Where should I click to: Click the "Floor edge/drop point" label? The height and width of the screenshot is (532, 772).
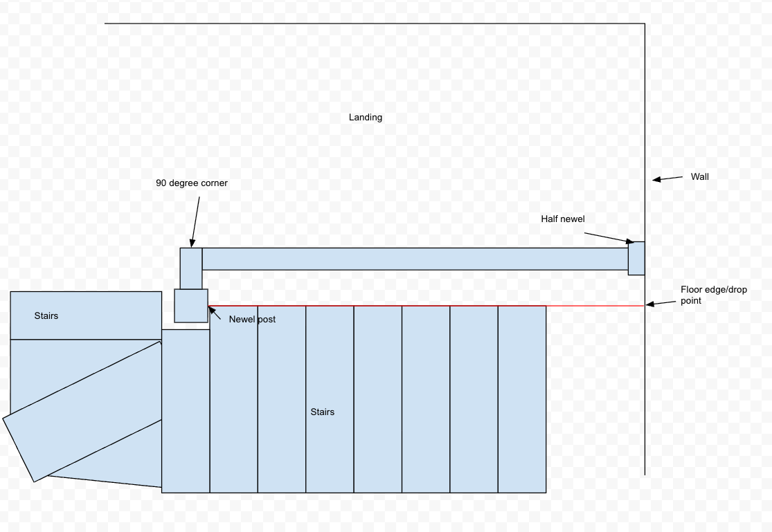click(713, 295)
